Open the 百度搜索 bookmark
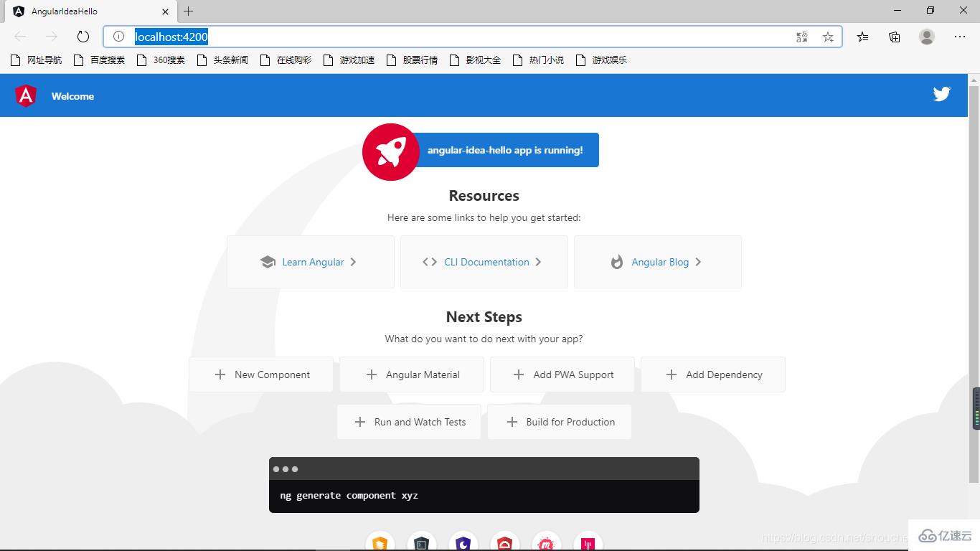 click(x=100, y=60)
